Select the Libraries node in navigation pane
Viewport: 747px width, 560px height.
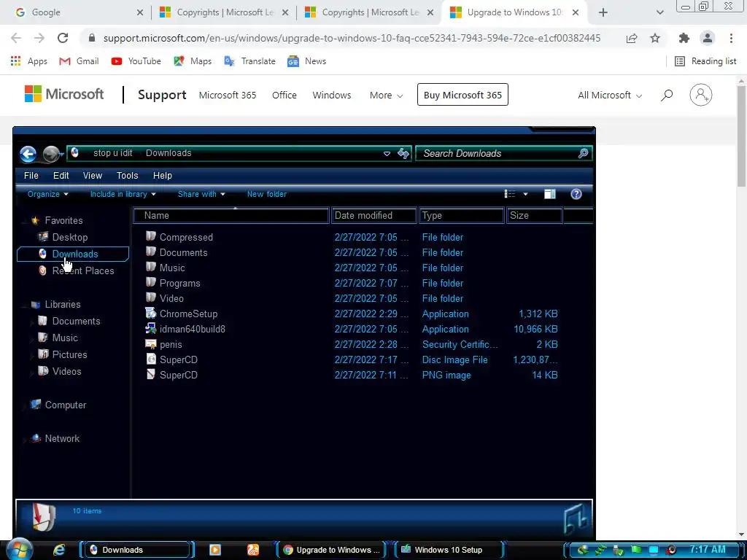pyautogui.click(x=63, y=304)
